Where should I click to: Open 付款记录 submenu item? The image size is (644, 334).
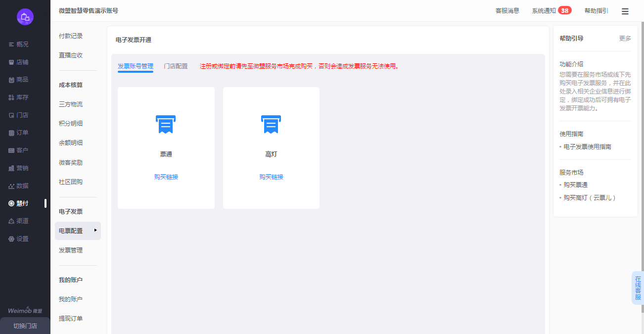click(x=71, y=36)
